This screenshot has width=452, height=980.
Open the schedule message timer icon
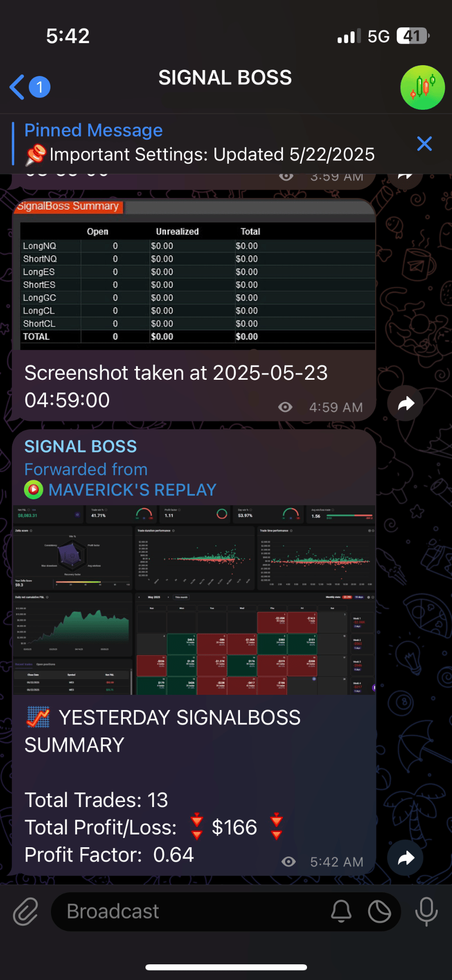point(380,912)
